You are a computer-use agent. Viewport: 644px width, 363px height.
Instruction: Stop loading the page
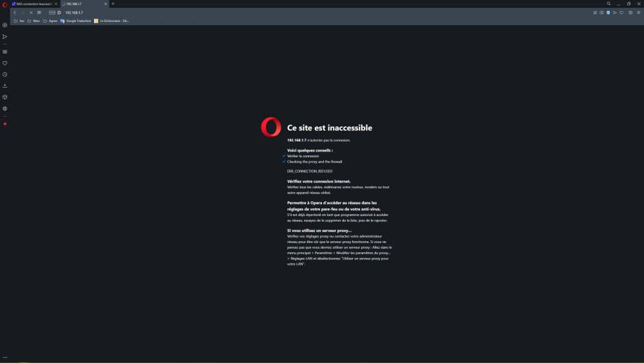(x=31, y=13)
